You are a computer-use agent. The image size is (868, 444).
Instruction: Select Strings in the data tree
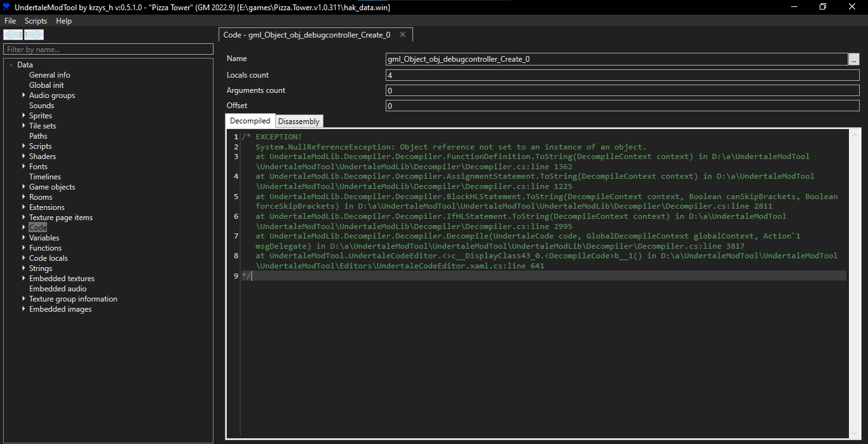click(x=40, y=268)
